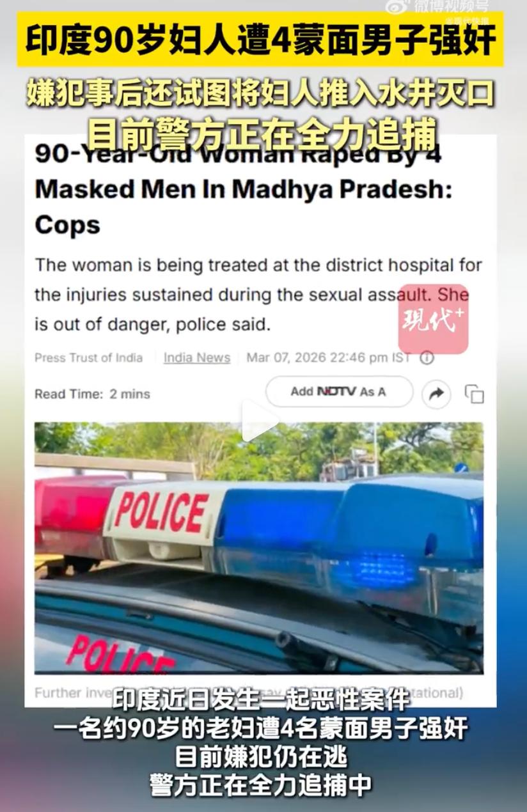The width and height of the screenshot is (527, 812).
Task: Click the 微博视频号 watermark text
Action: click(451, 6)
